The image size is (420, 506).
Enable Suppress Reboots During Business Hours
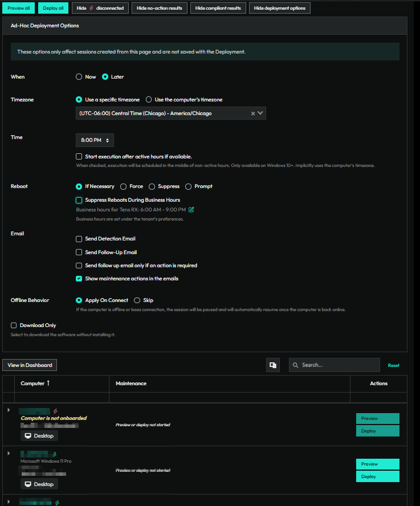click(79, 200)
